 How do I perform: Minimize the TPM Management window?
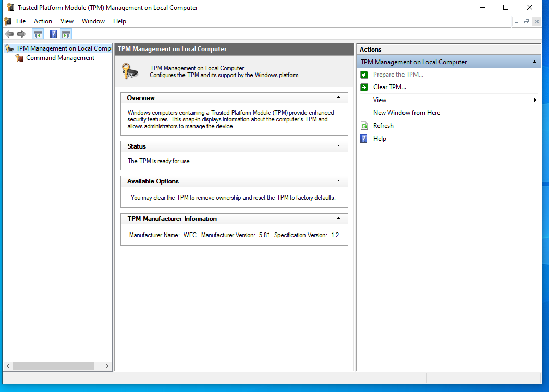(x=482, y=7)
